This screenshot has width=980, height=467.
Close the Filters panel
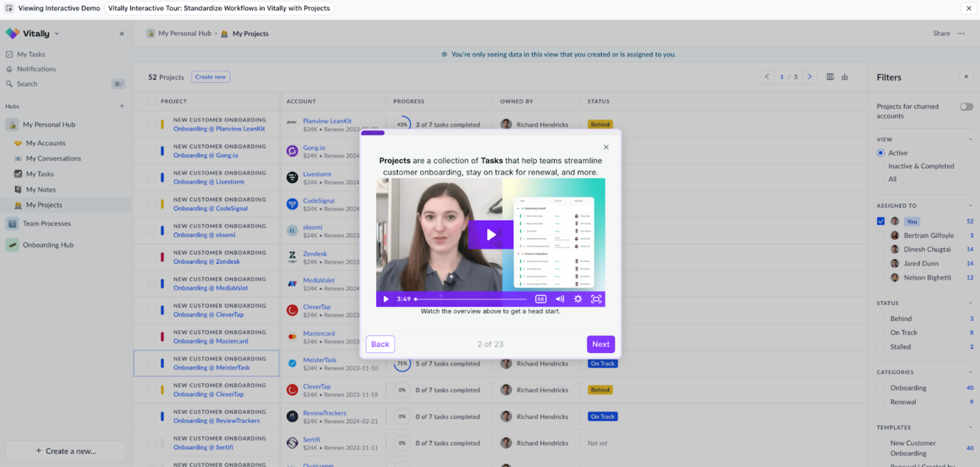[966, 77]
